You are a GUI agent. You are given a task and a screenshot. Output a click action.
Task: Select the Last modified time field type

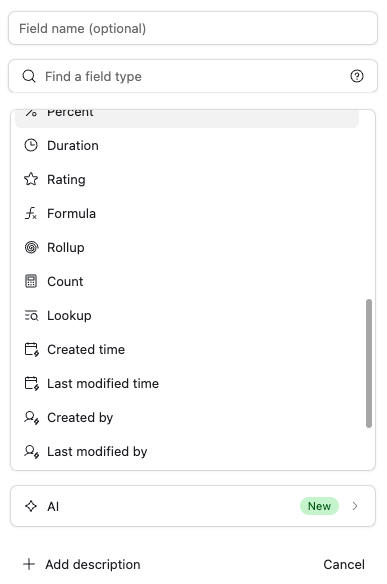click(187, 383)
